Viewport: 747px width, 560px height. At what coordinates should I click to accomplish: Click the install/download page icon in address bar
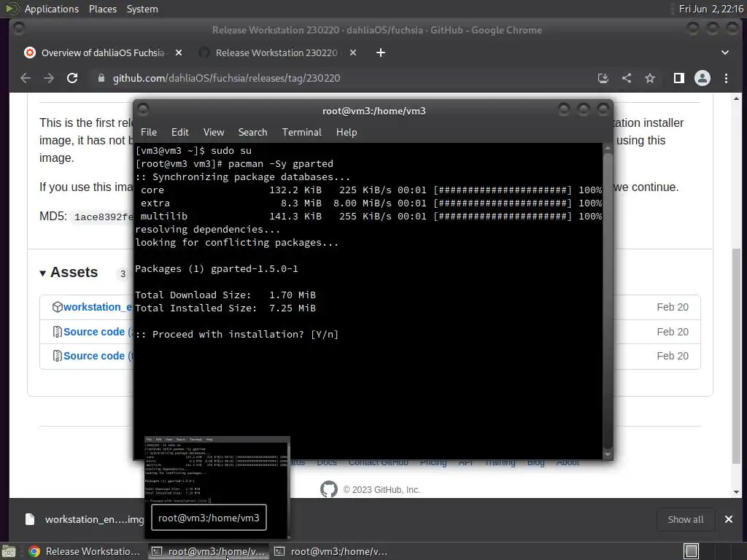[x=603, y=78]
